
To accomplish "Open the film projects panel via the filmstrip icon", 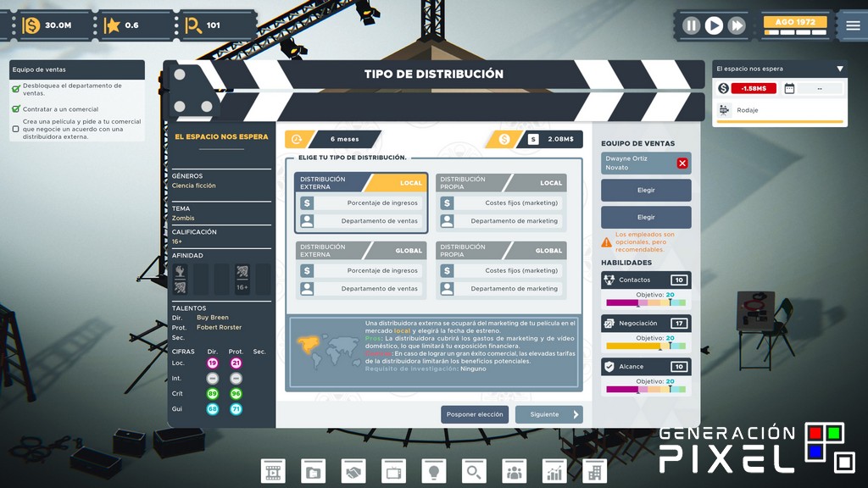I will coord(274,472).
